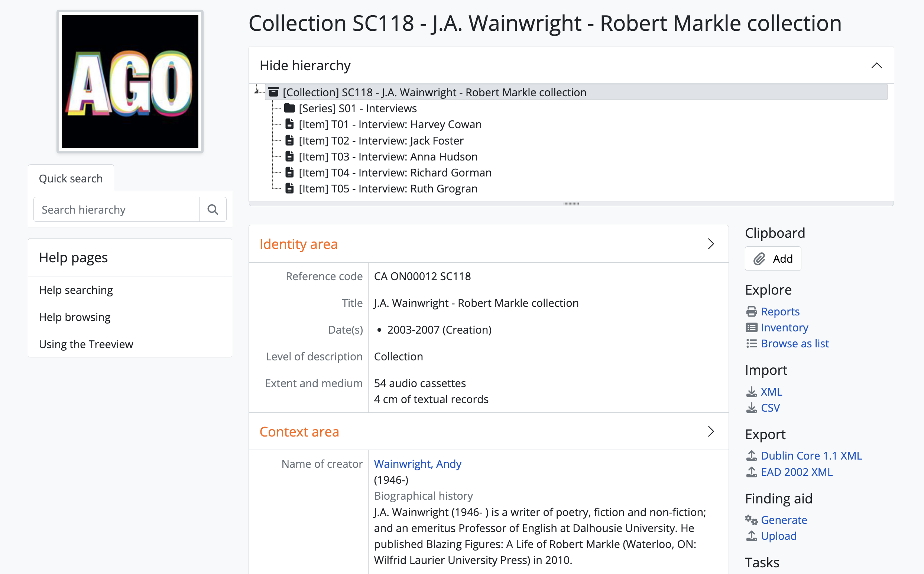Click the Inventory list icon
924x574 pixels.
point(751,328)
